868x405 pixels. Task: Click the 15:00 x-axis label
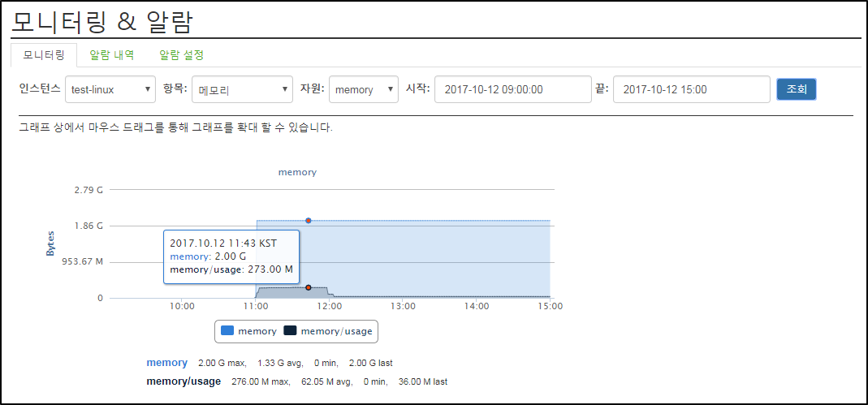click(550, 305)
